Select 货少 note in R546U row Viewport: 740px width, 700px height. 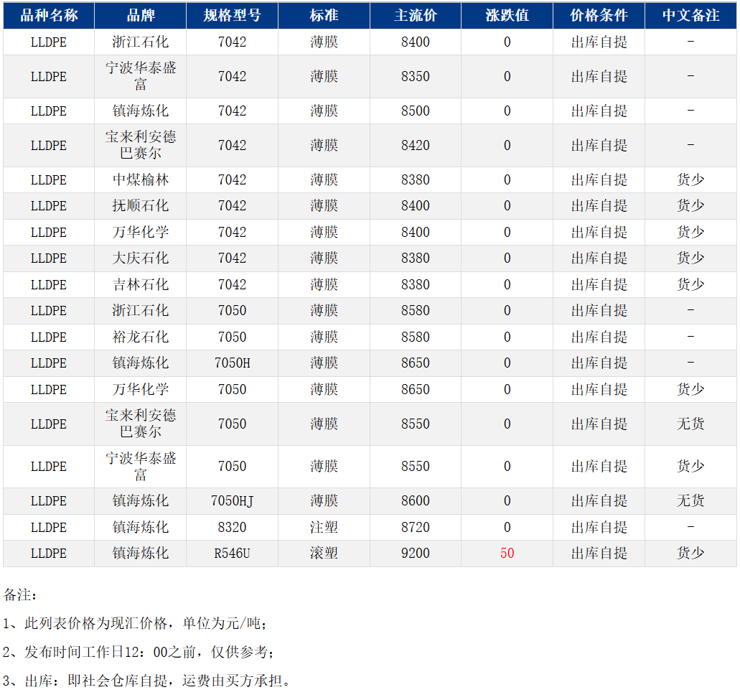690,554
